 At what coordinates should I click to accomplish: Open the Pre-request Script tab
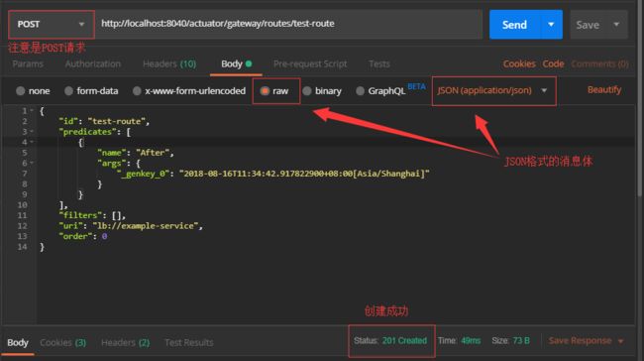coord(310,64)
